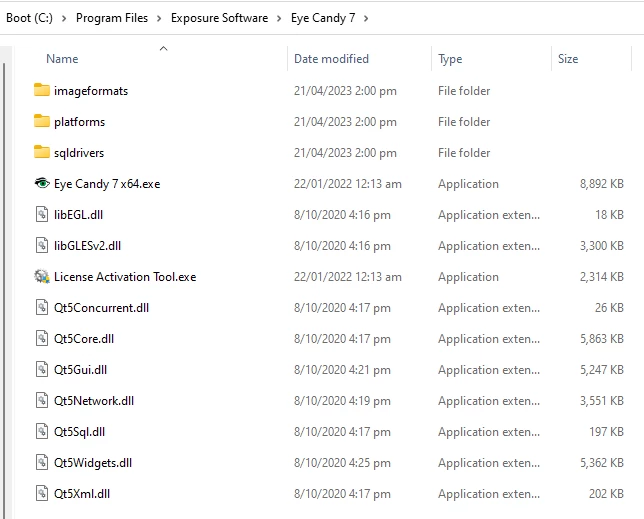
Task: Select the Qt5Concurrent.dll file name
Action: tap(101, 308)
